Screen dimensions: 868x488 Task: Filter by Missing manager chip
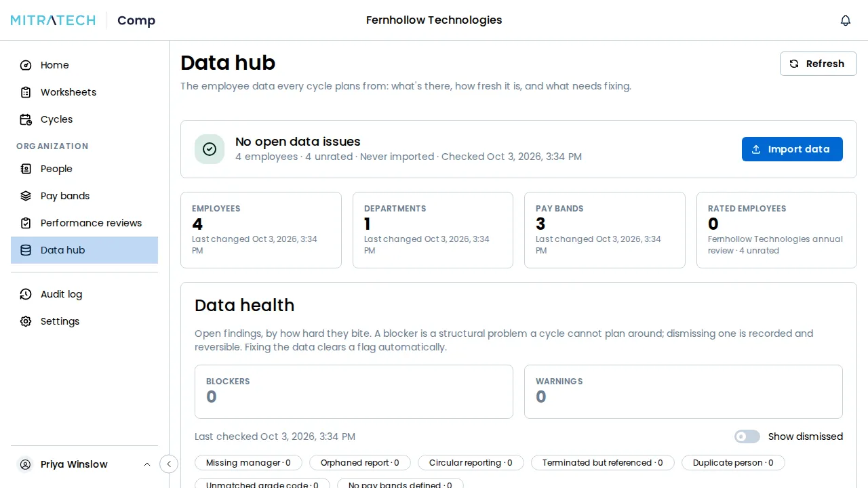coord(248,463)
